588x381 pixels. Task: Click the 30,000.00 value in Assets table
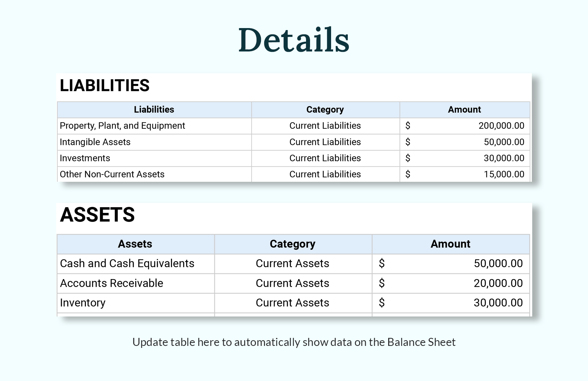pyautogui.click(x=499, y=303)
